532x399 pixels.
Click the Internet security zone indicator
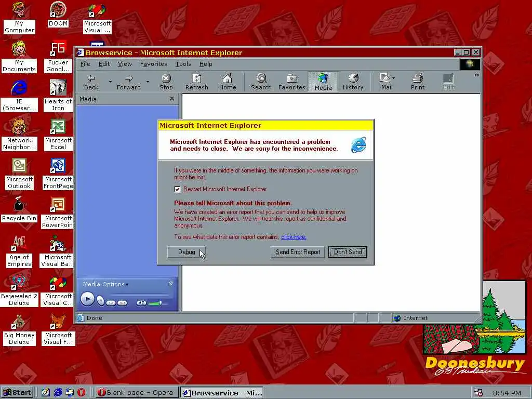[x=411, y=318]
